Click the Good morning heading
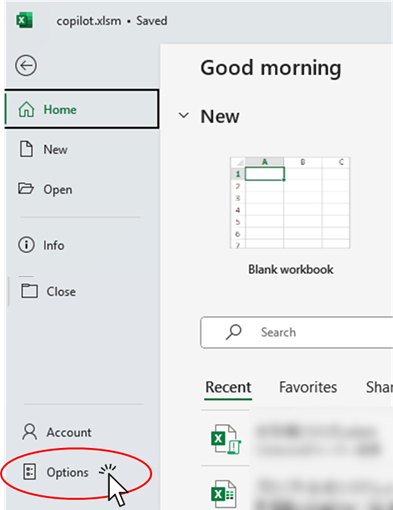 (x=271, y=68)
